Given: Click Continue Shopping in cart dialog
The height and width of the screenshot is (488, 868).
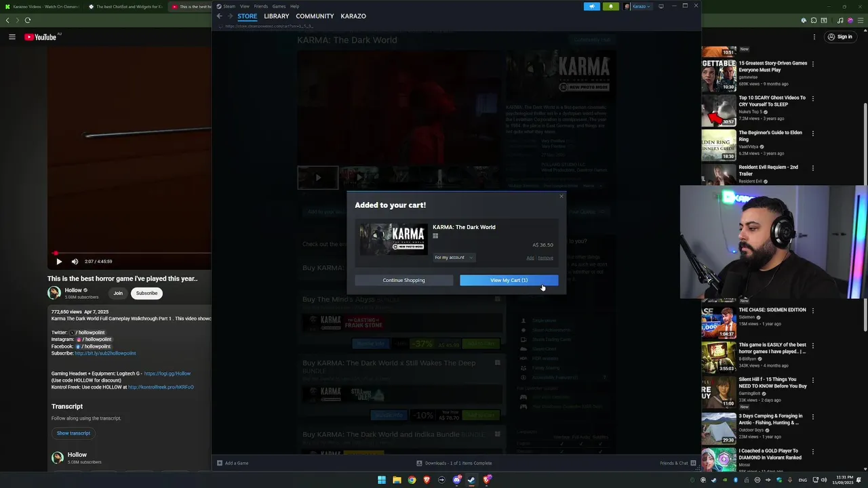Looking at the screenshot, I should pyautogui.click(x=403, y=280).
